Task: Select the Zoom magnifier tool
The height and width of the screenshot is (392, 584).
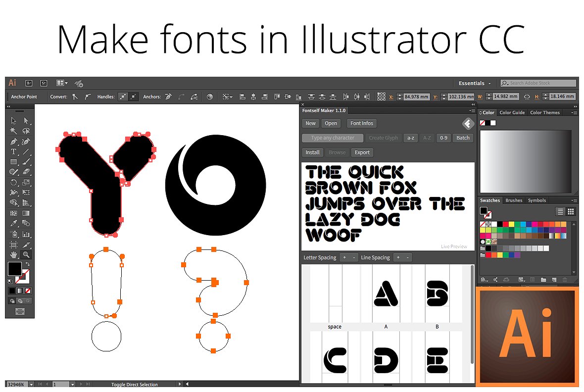Action: 26,255
